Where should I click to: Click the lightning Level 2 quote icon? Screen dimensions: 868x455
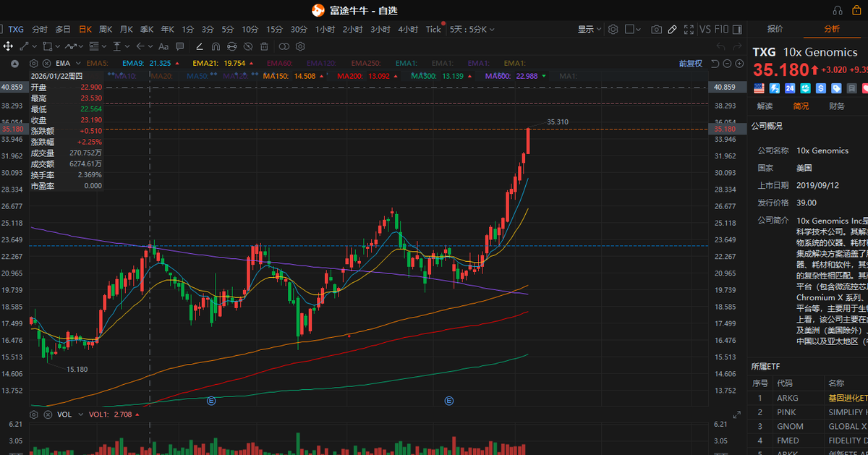(x=773, y=88)
